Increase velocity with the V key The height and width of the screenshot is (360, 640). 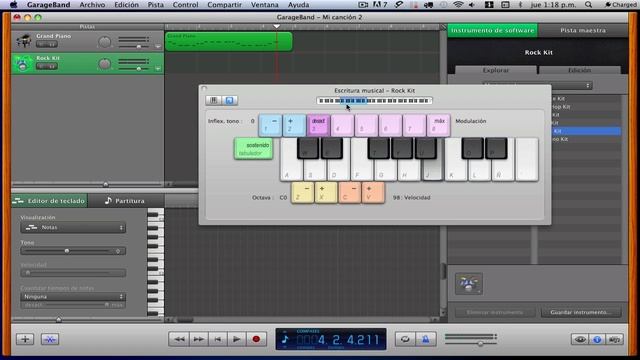373,193
